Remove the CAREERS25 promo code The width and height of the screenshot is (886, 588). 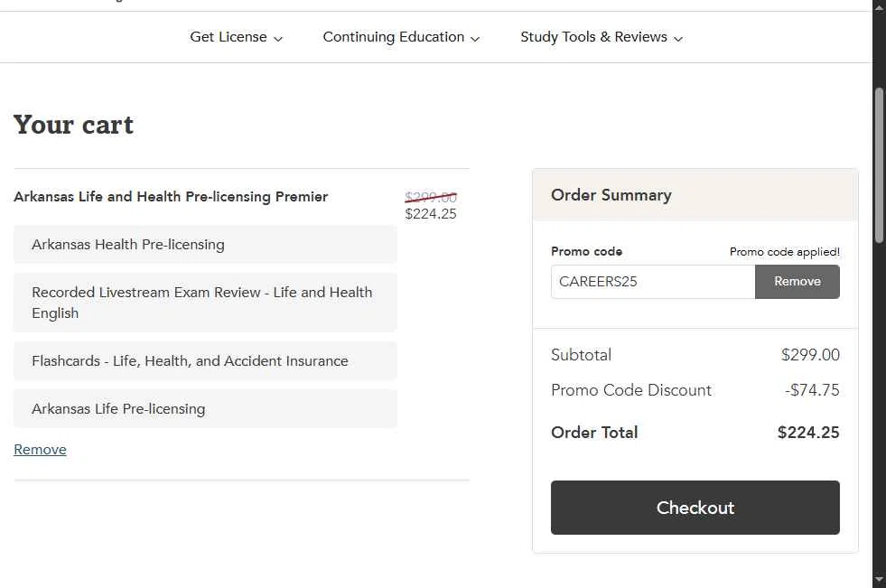(x=797, y=282)
